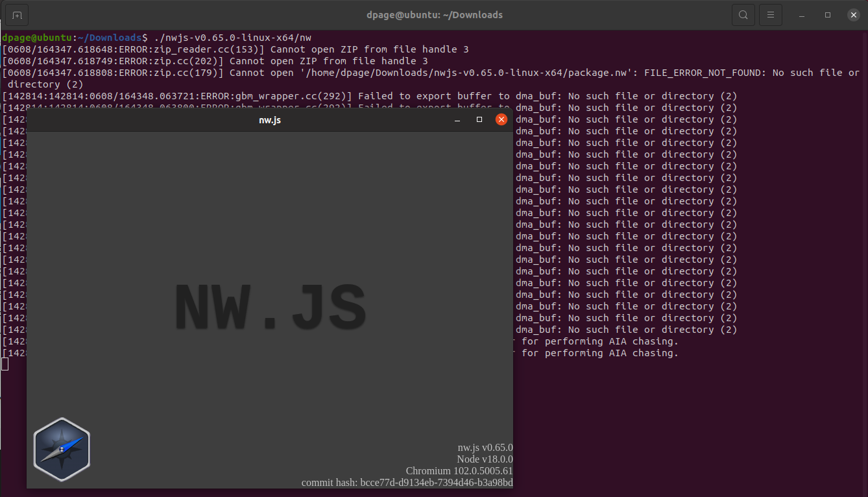Minimize the nw.js window
Image resolution: width=868 pixels, height=497 pixels.
click(457, 120)
